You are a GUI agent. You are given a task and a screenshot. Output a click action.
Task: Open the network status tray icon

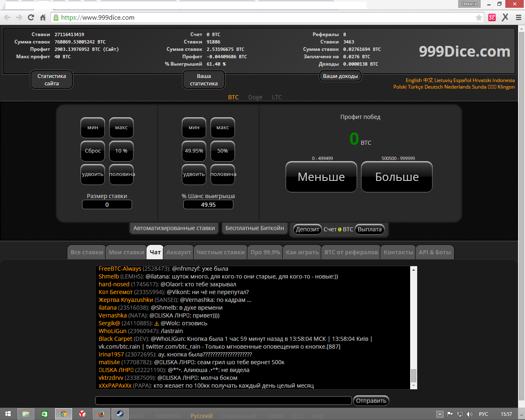point(460,414)
